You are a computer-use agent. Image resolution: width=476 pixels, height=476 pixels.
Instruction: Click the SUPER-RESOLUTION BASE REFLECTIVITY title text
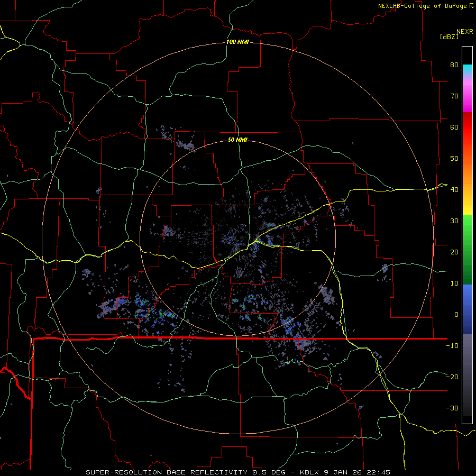(167, 472)
